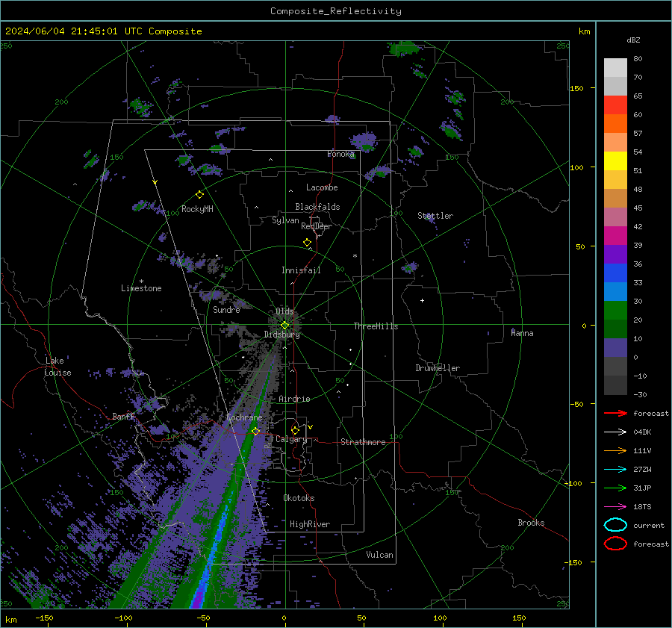Viewport: 672px width, 628px height.
Task: Click the asterisk marker above Limestone
Action: [141, 282]
